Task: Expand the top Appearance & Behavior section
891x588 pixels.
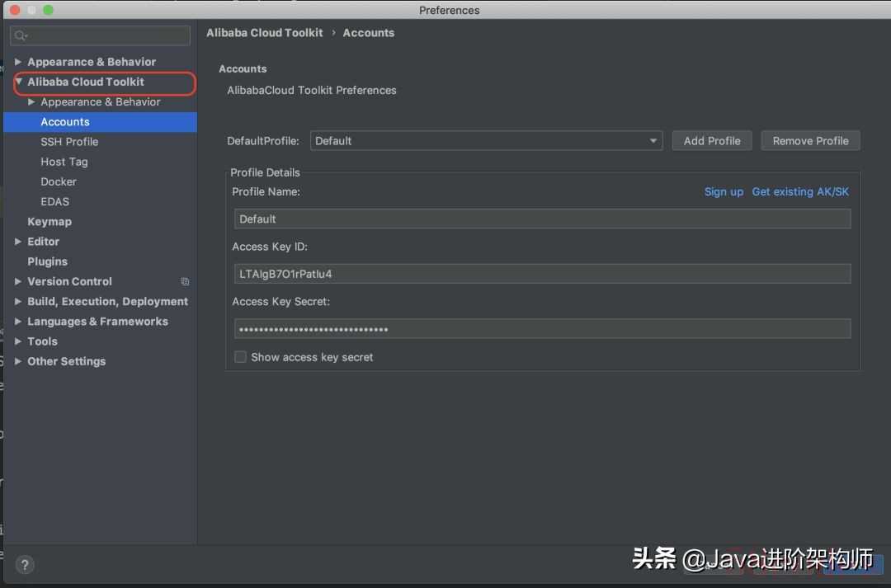Action: (18, 62)
